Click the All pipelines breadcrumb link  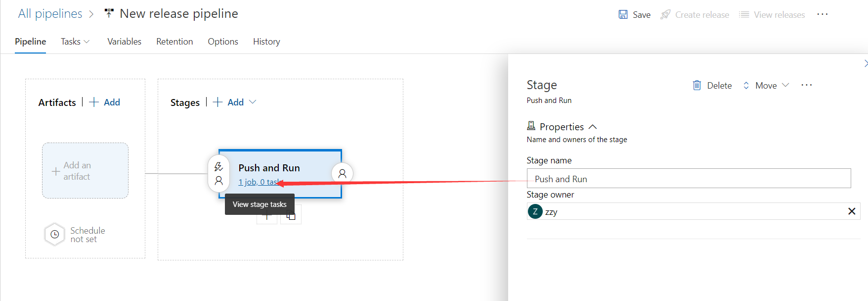[x=50, y=14]
